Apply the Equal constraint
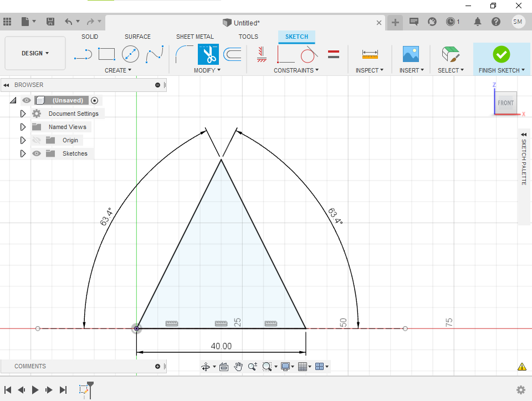532x401 pixels. click(334, 54)
